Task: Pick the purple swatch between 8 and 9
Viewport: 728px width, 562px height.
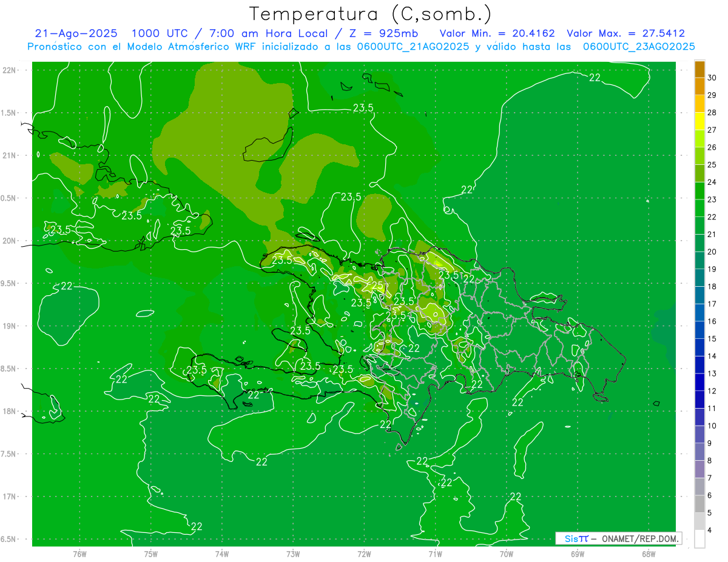Action: pyautogui.click(x=699, y=452)
